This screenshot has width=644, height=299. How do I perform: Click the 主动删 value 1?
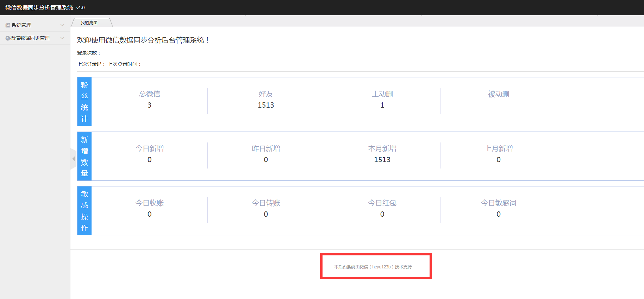(382, 105)
